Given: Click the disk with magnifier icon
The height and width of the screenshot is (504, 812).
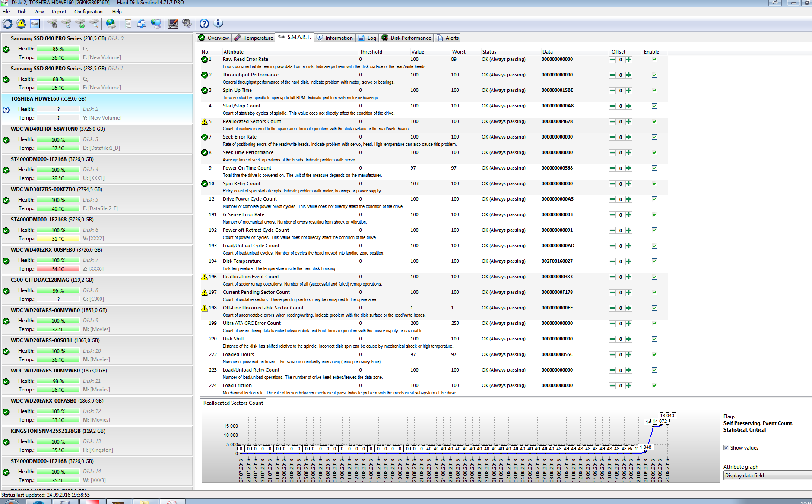Looking at the screenshot, I should click(x=94, y=24).
